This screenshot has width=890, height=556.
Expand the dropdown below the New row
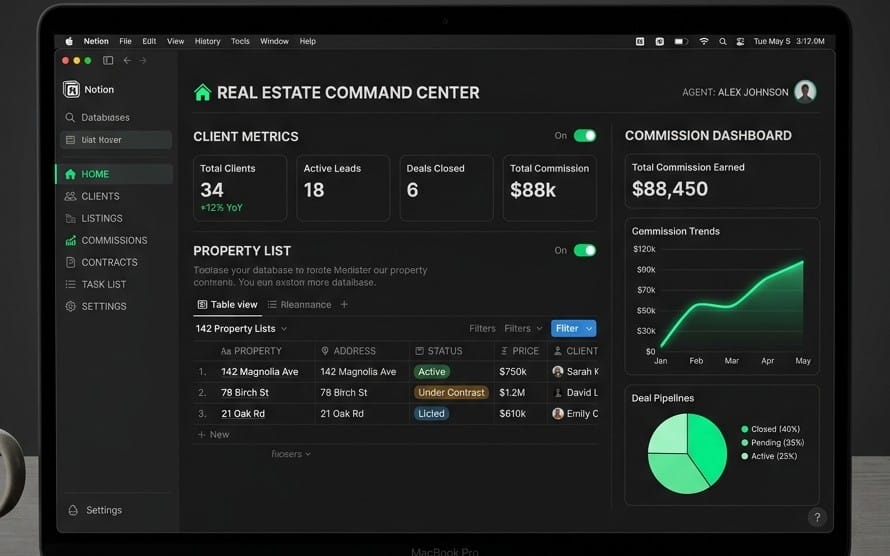pyautogui.click(x=291, y=454)
